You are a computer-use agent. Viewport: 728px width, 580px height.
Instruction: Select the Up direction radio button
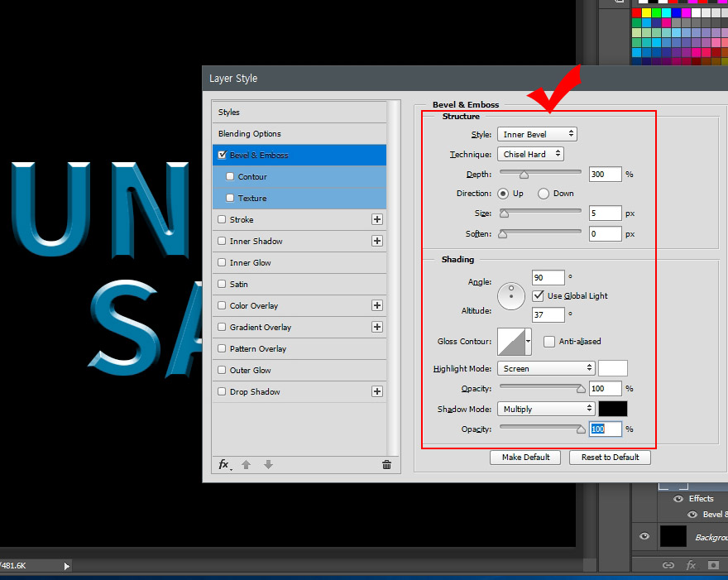click(503, 193)
